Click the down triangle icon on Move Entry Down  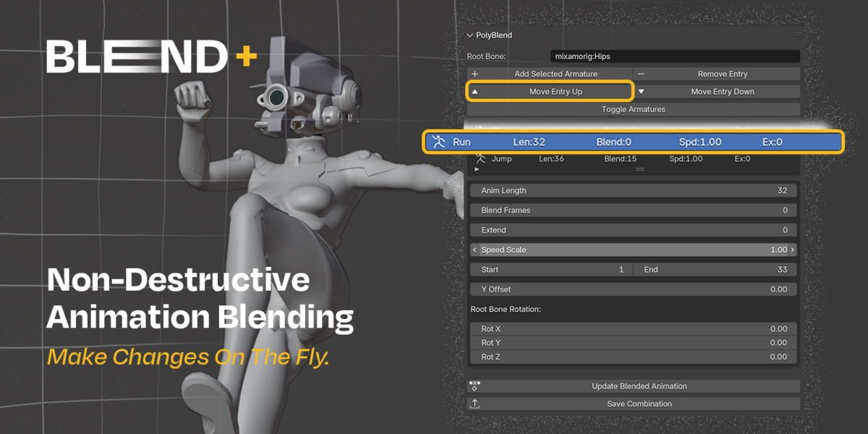tap(641, 92)
